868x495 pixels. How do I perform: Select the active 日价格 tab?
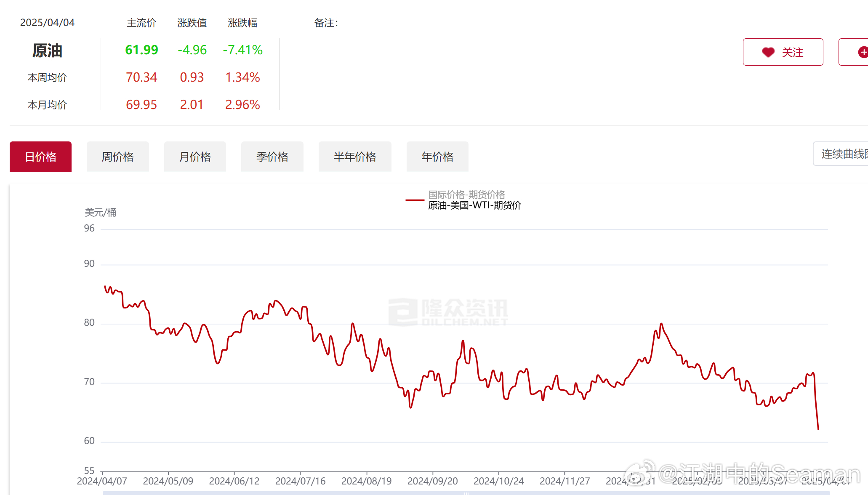pos(40,156)
